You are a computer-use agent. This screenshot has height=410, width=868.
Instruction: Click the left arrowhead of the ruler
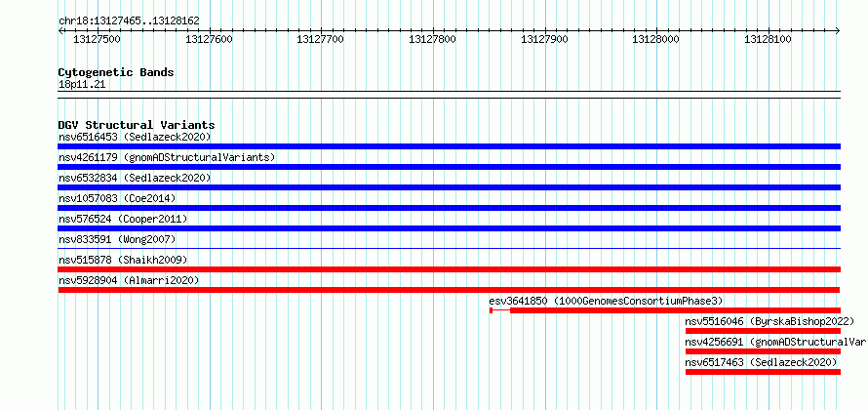pos(60,31)
